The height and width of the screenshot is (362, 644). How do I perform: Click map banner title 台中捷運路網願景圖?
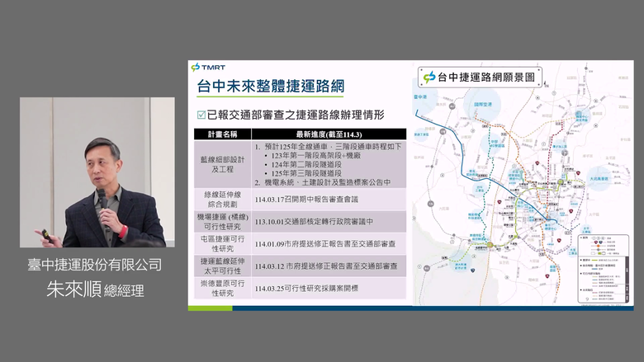point(486,77)
